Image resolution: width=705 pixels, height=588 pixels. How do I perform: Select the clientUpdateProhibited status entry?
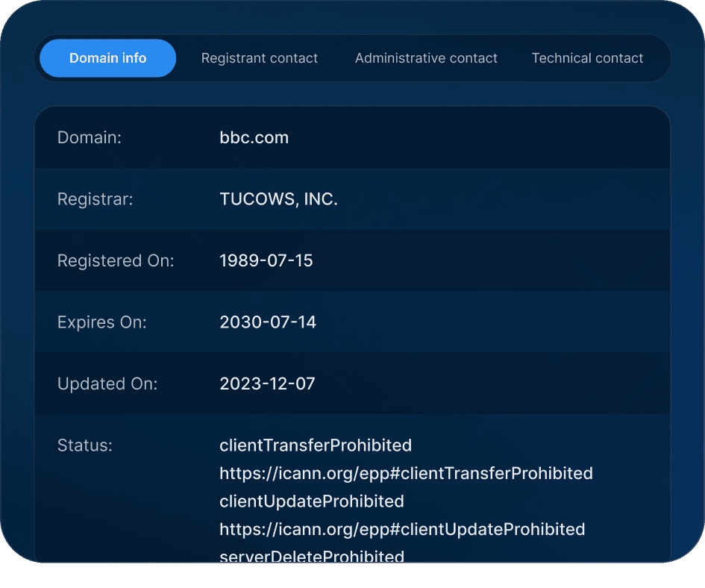(312, 501)
